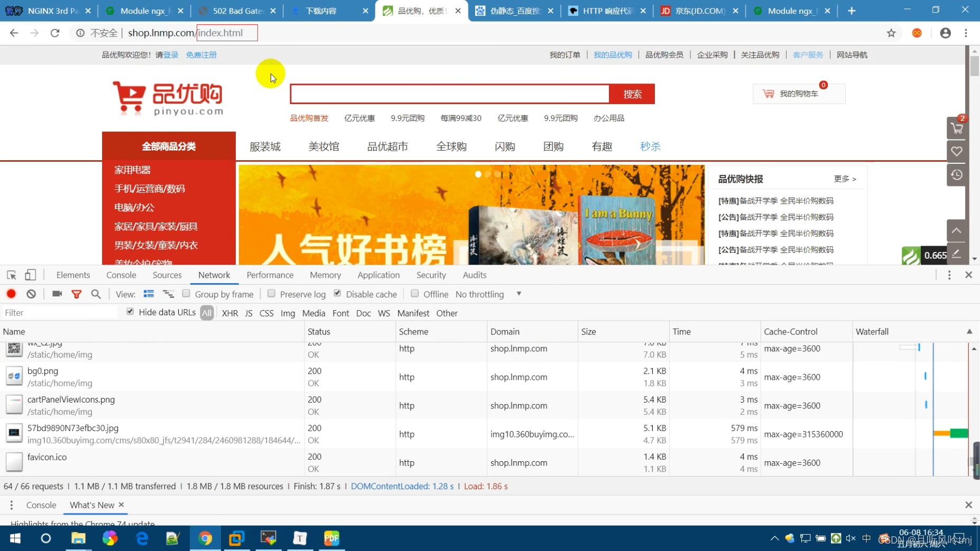
Task: Open the floating cart sidebar with badge 2
Action: (957, 128)
